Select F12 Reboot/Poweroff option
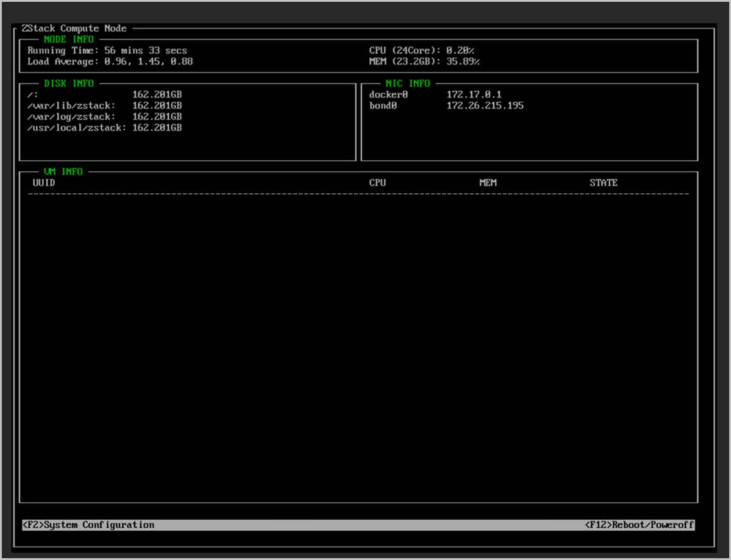731x560 pixels. click(x=640, y=525)
